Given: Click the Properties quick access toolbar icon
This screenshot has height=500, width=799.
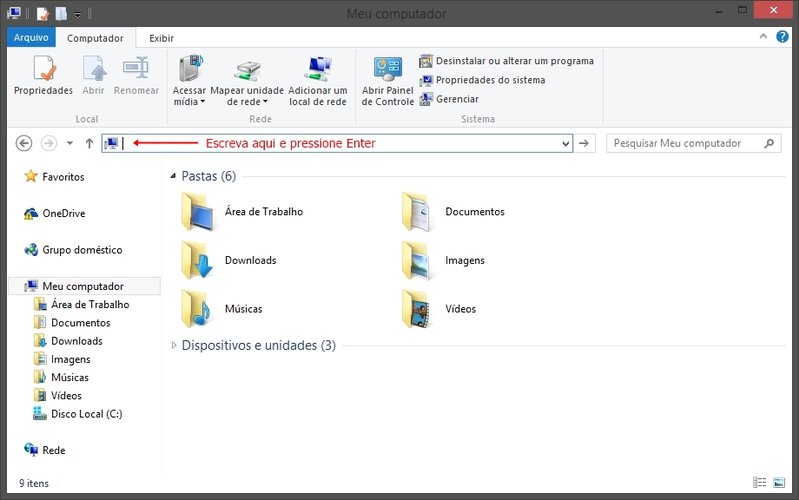Looking at the screenshot, I should pyautogui.click(x=43, y=14).
